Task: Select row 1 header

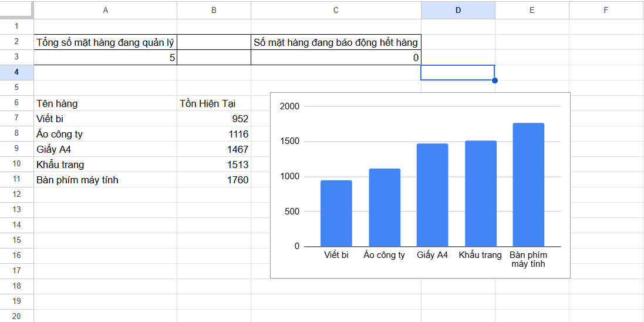Action: (16, 26)
